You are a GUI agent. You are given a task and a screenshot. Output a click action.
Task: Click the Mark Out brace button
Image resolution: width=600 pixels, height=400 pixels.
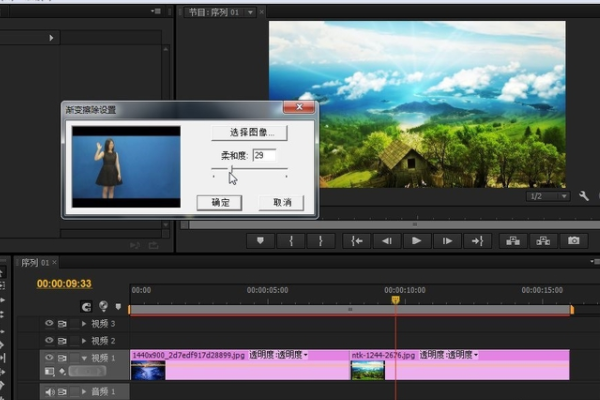pyautogui.click(x=321, y=241)
